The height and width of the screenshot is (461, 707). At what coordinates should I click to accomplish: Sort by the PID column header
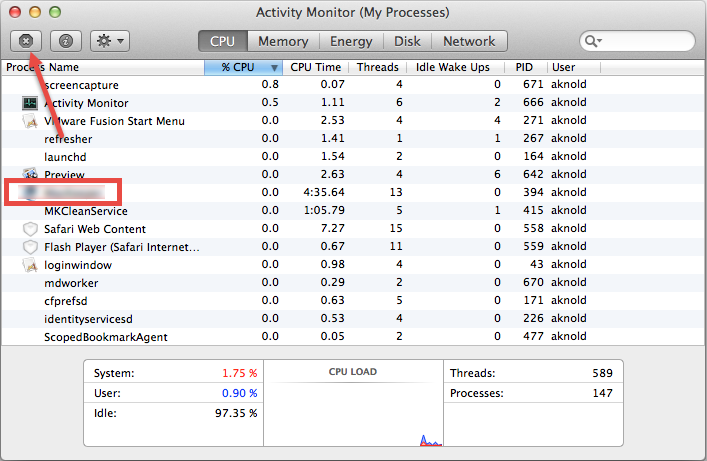pos(524,67)
